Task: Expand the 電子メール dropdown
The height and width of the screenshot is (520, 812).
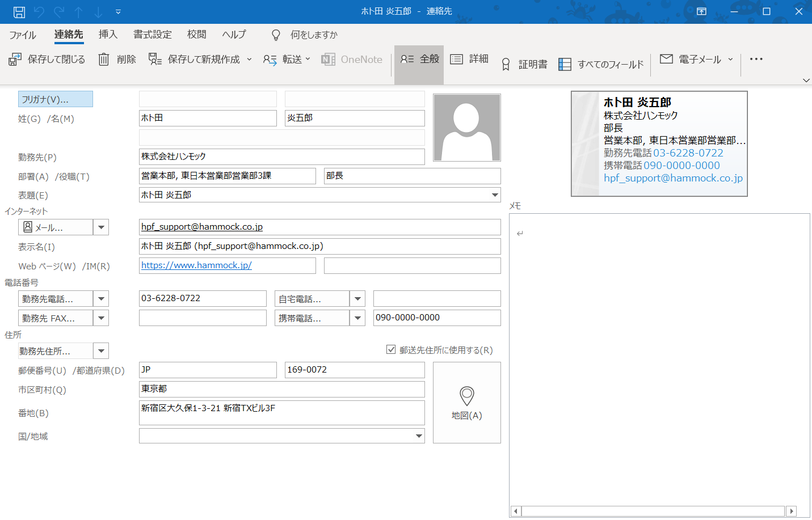Action: pos(730,60)
